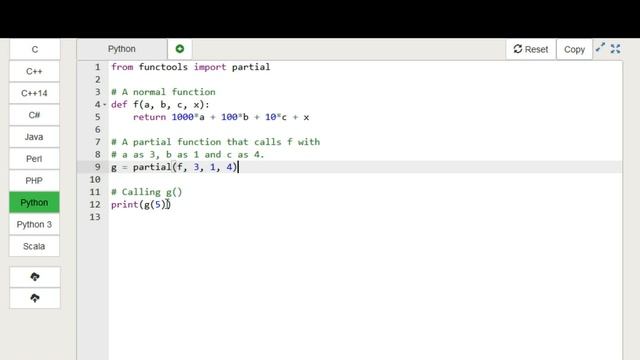640x360 pixels.
Task: Click the upper cloud icon button in sidebar
Action: click(x=35, y=277)
